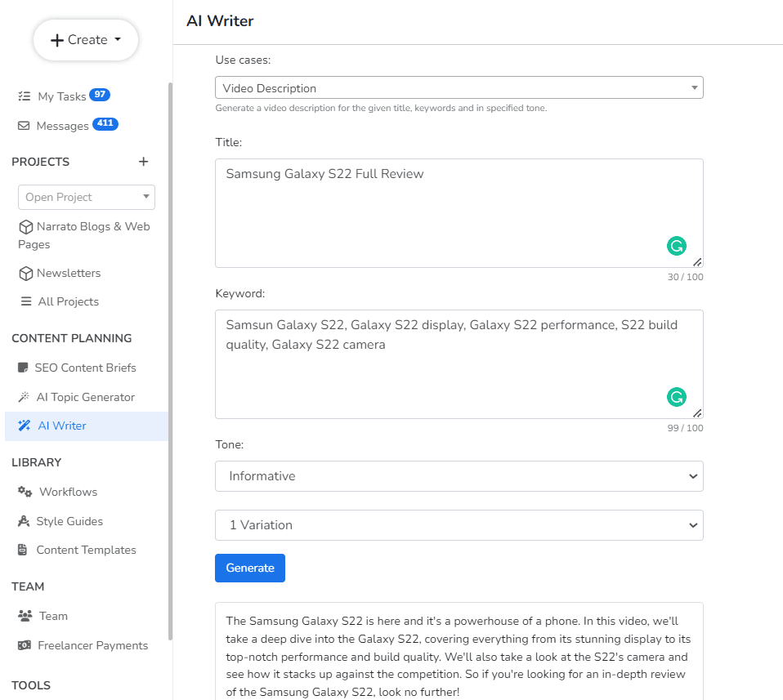This screenshot has width=783, height=700.
Task: Open the Newsletters project
Action: point(69,273)
